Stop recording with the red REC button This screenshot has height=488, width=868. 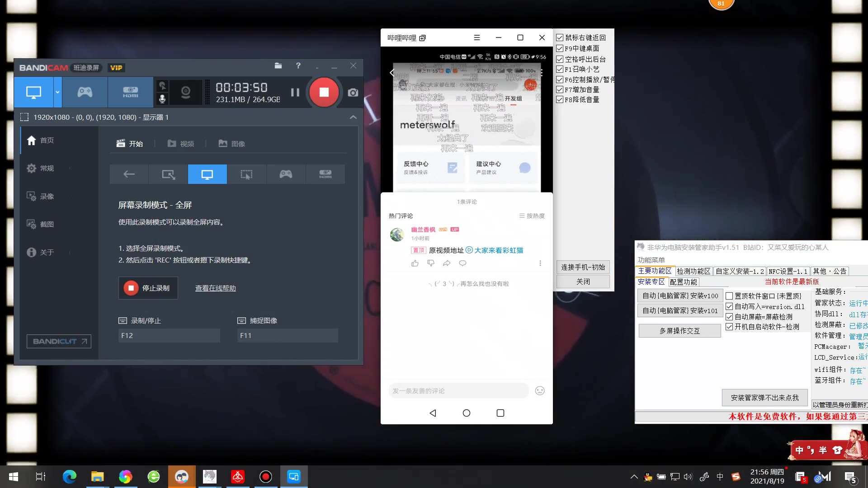324,92
